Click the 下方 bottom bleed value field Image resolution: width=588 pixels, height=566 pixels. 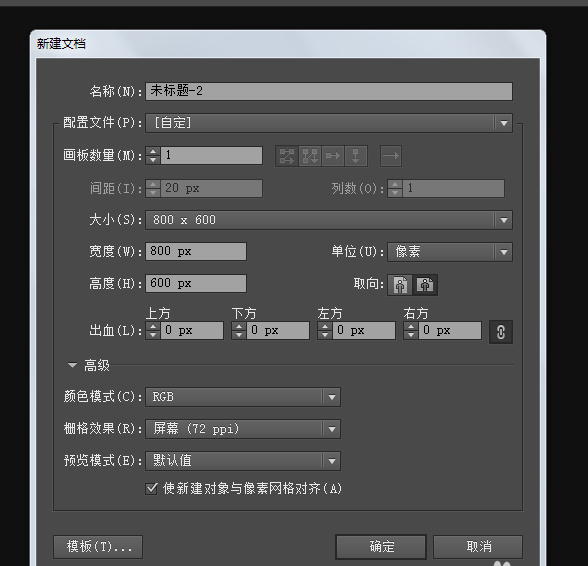tap(278, 330)
